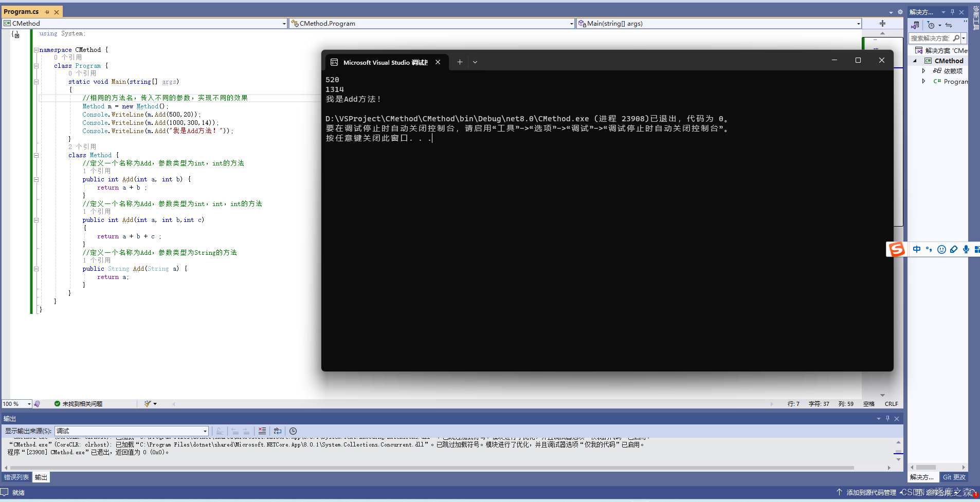Click the quick actions icon in the left margin
The width and height of the screenshot is (980, 502).
tap(16, 34)
